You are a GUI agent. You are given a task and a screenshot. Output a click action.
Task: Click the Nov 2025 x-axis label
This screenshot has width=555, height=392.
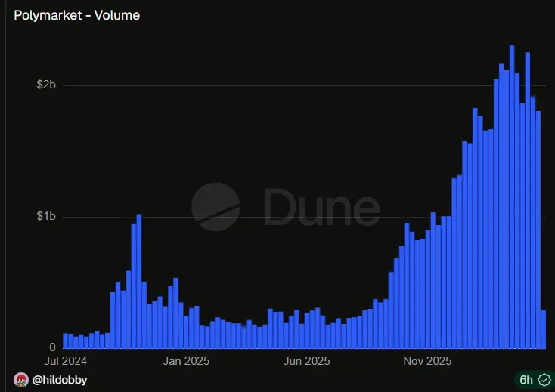point(427,361)
